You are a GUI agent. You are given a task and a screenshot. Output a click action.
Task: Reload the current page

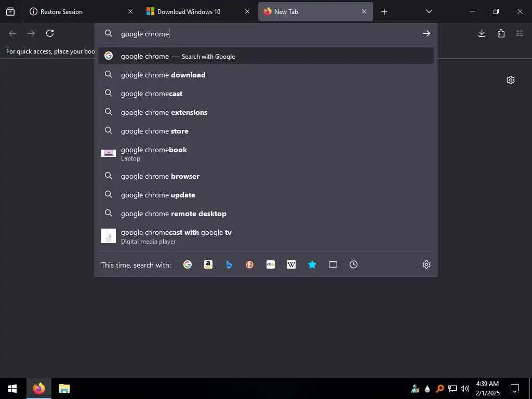coord(50,33)
